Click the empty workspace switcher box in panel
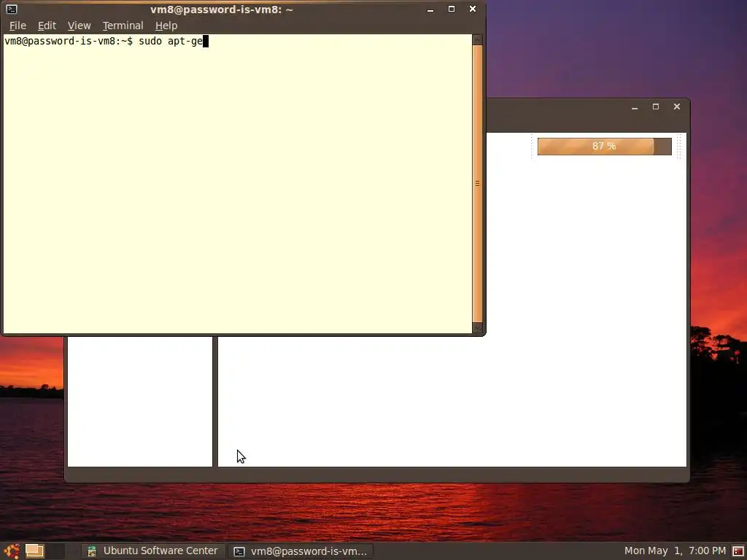 pos(55,551)
